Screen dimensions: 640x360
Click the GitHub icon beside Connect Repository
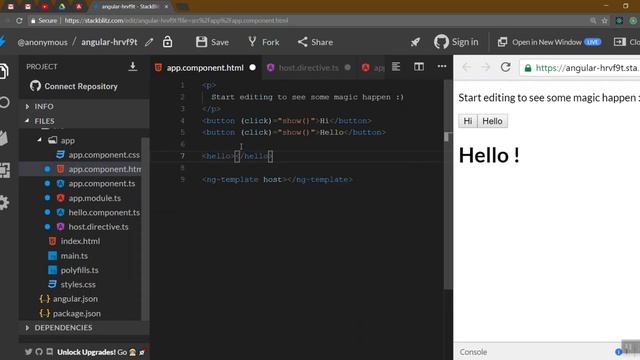click(x=35, y=86)
